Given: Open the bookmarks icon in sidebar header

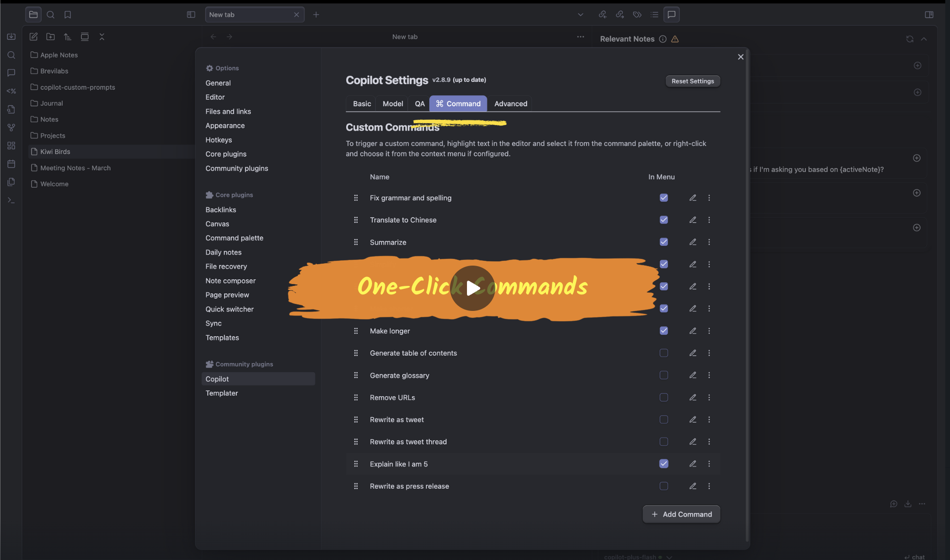Looking at the screenshot, I should [x=68, y=15].
